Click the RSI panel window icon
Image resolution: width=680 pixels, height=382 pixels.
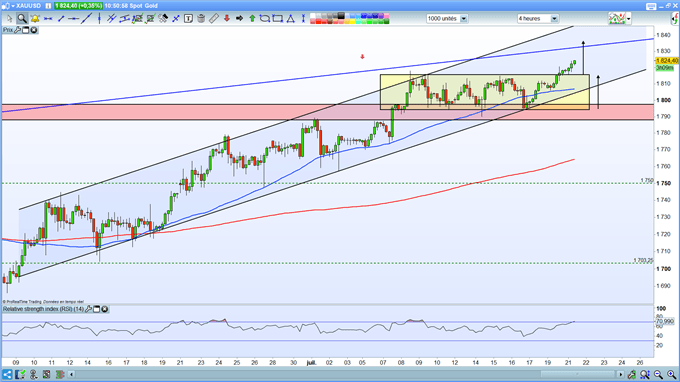point(97,309)
